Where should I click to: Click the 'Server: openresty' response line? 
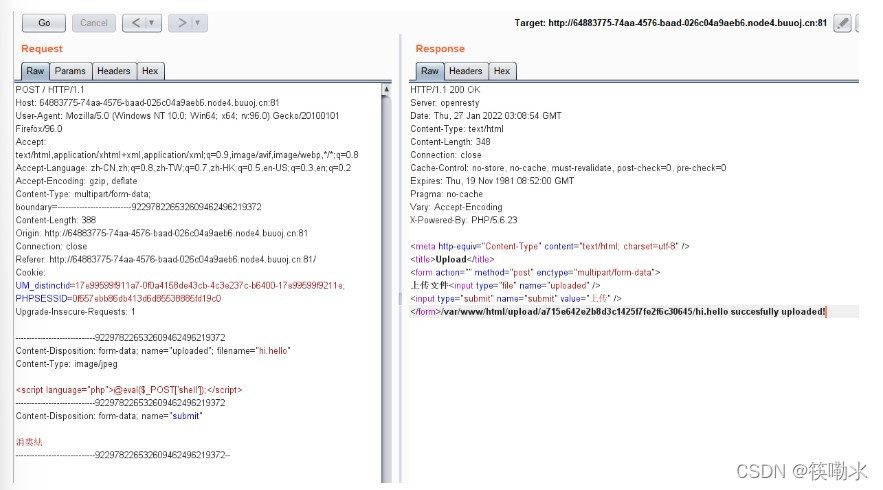tap(444, 103)
